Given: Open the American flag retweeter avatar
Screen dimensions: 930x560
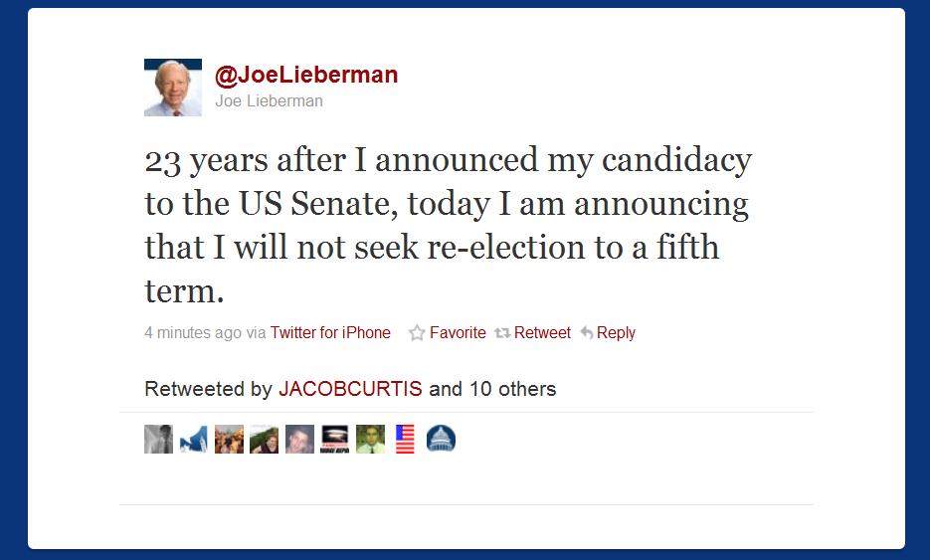Looking at the screenshot, I should [x=405, y=439].
